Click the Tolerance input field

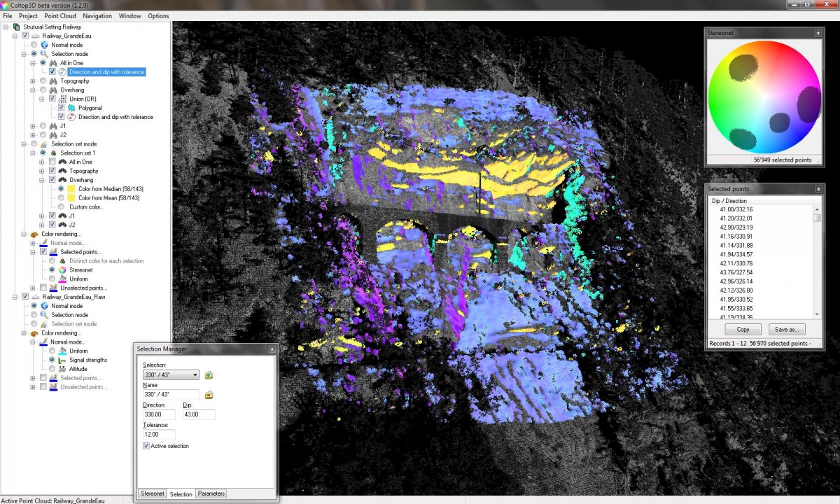tap(159, 435)
